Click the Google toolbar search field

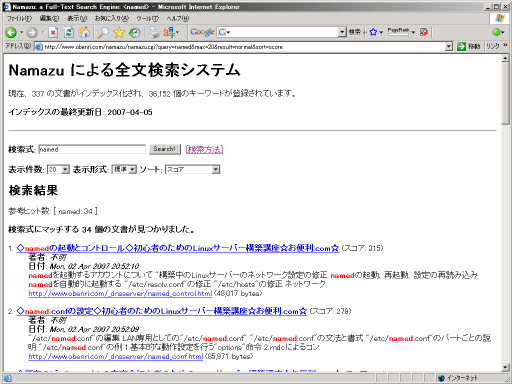pyautogui.click(x=282, y=32)
